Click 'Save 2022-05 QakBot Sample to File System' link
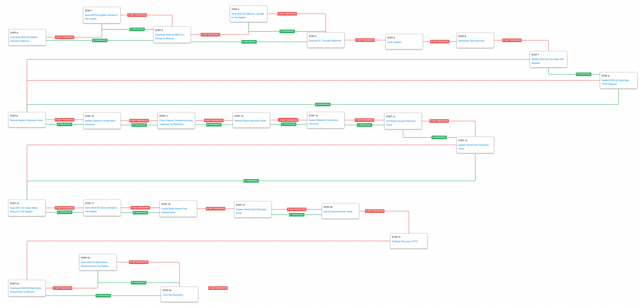The image size is (644, 308). [x=101, y=15]
